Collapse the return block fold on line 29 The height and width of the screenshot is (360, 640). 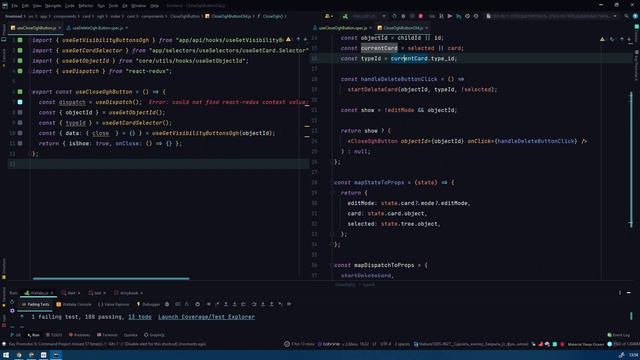pyautogui.click(x=332, y=193)
